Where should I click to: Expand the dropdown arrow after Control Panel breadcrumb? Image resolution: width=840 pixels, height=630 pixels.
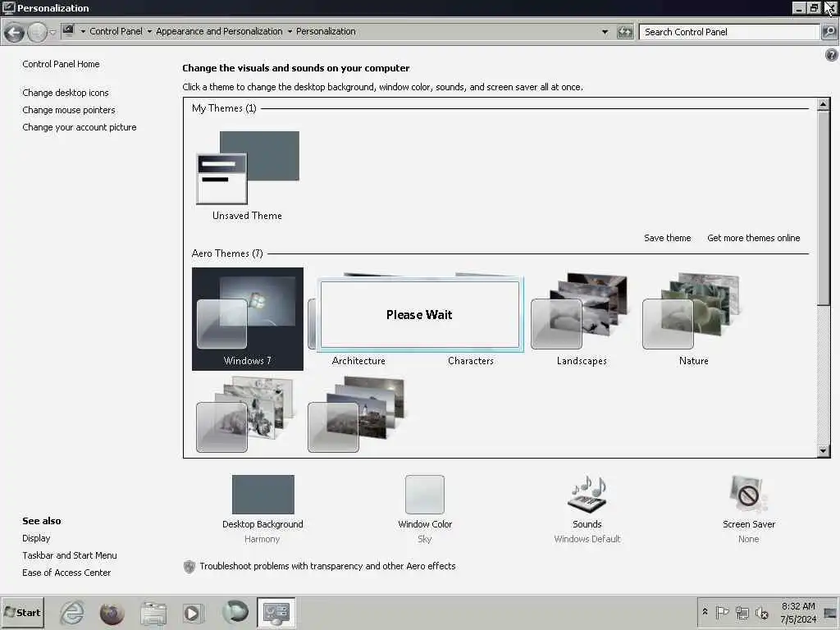point(149,32)
